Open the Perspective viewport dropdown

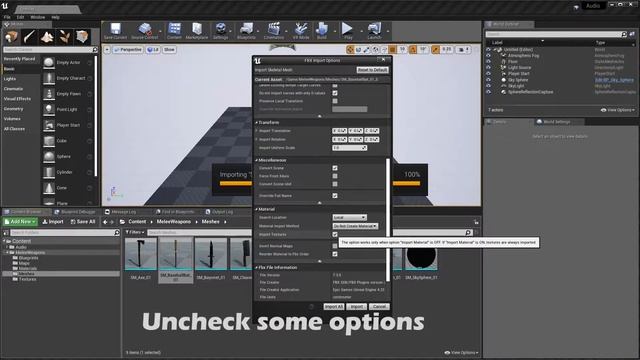click(128, 50)
